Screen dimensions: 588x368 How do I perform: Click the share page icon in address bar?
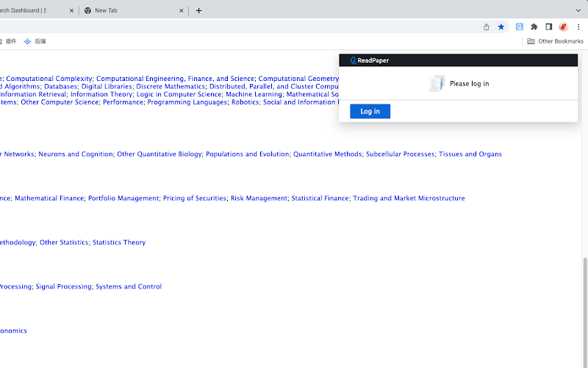click(487, 26)
